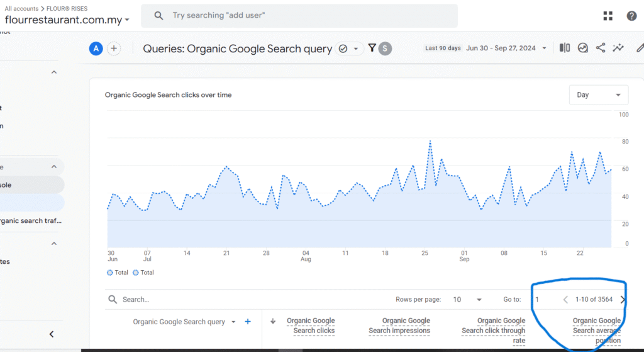This screenshot has width=644, height=352.
Task: Expand the date range picker
Action: (544, 48)
